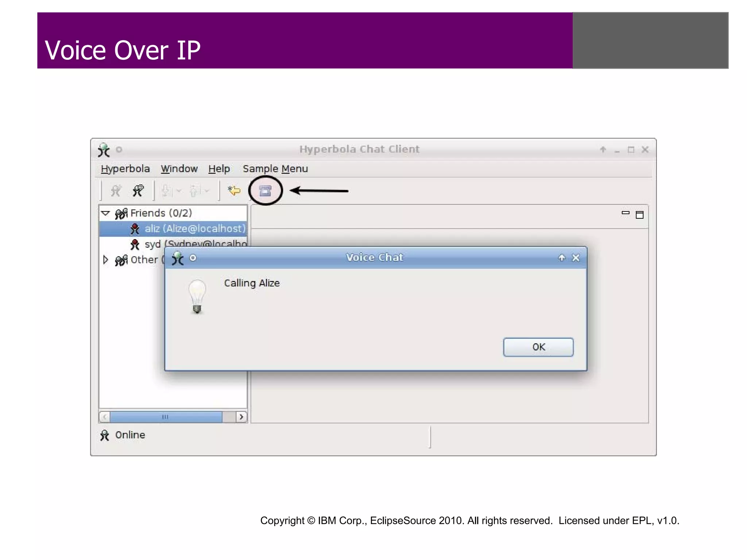Select aliz (Alize@localhost) contact

[x=174, y=229]
